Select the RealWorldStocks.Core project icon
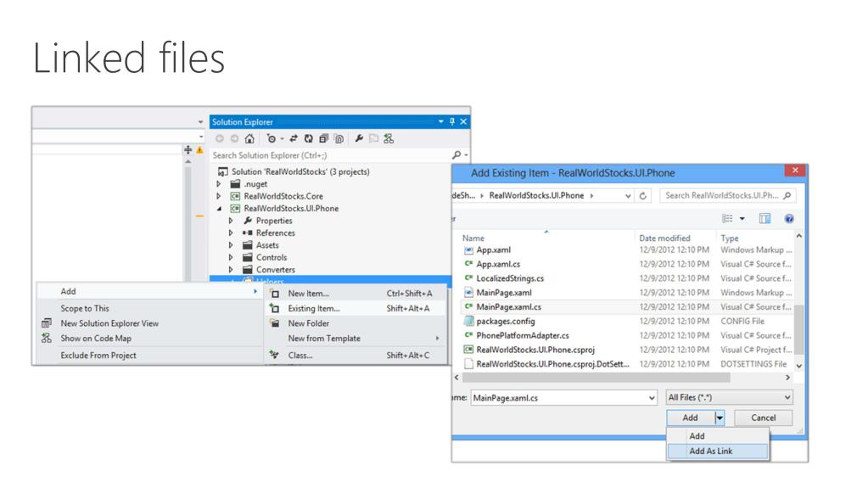868x488 pixels. 235,196
